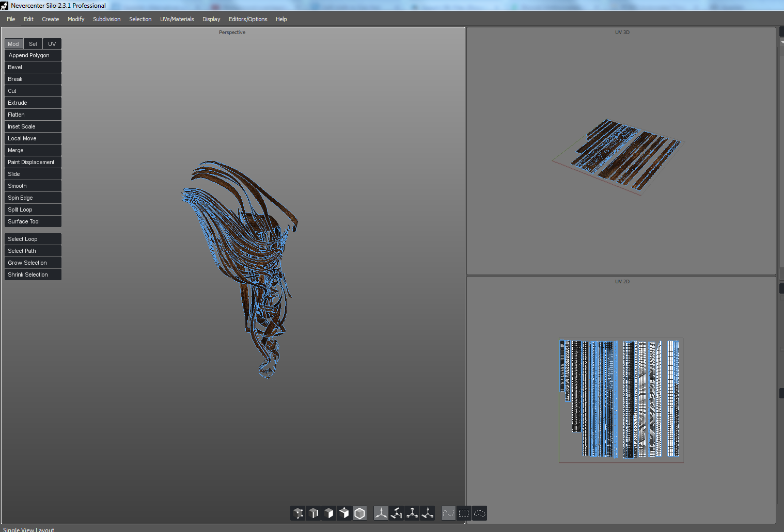784x532 pixels.
Task: Click the Select Path button
Action: tap(33, 251)
